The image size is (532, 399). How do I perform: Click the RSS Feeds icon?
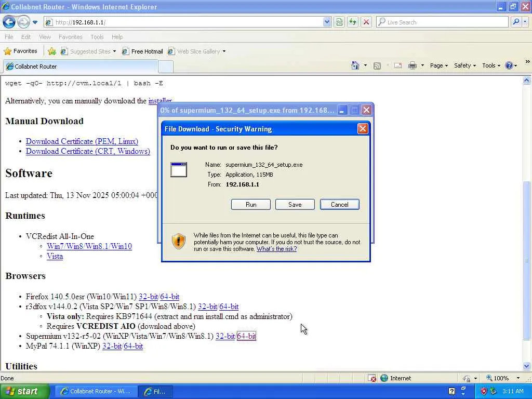click(x=377, y=66)
